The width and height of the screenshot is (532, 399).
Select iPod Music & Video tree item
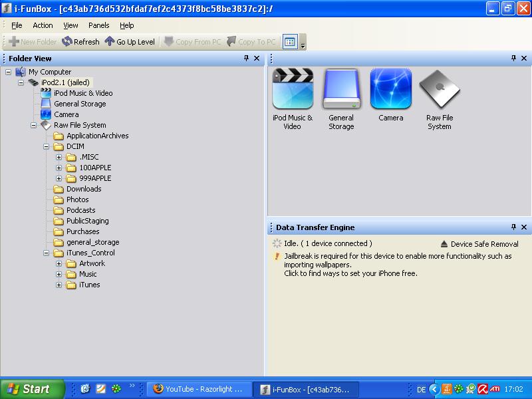click(x=83, y=93)
